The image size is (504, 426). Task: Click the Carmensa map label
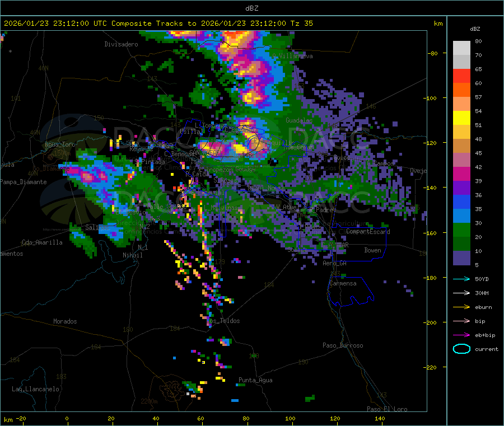click(x=343, y=284)
